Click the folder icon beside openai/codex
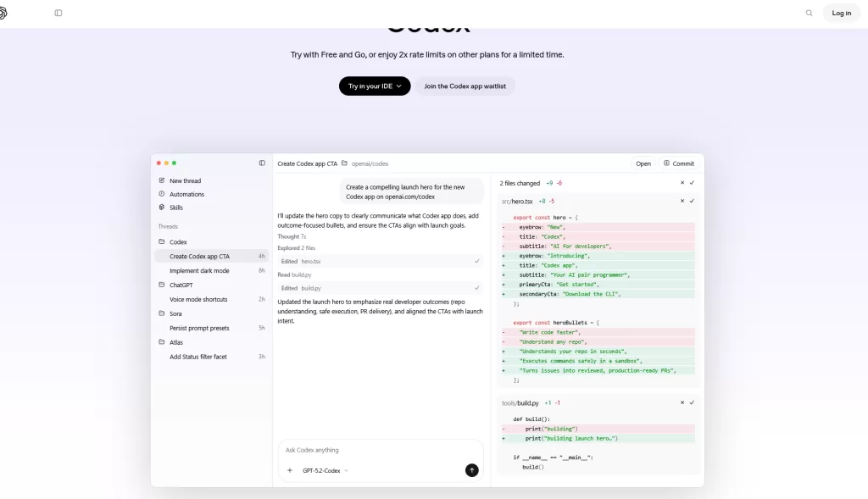Viewport: 868px width, 499px height. (344, 164)
